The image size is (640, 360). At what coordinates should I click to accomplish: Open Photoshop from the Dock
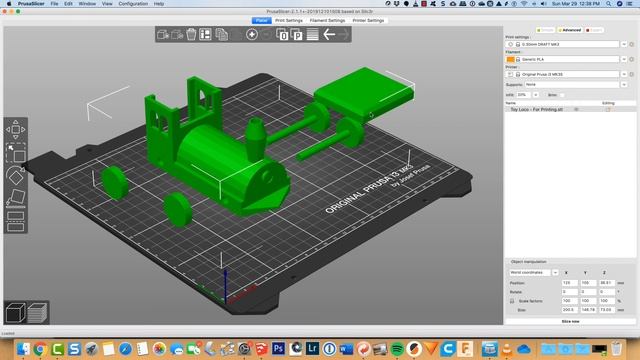click(x=278, y=349)
